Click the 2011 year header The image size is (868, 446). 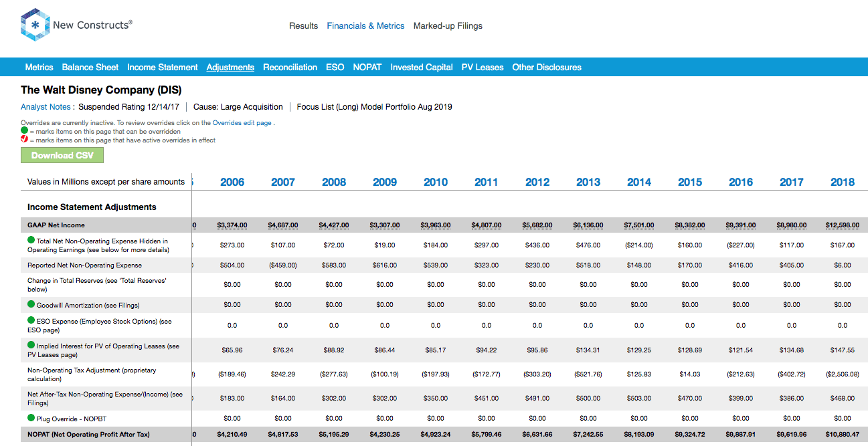coord(487,182)
